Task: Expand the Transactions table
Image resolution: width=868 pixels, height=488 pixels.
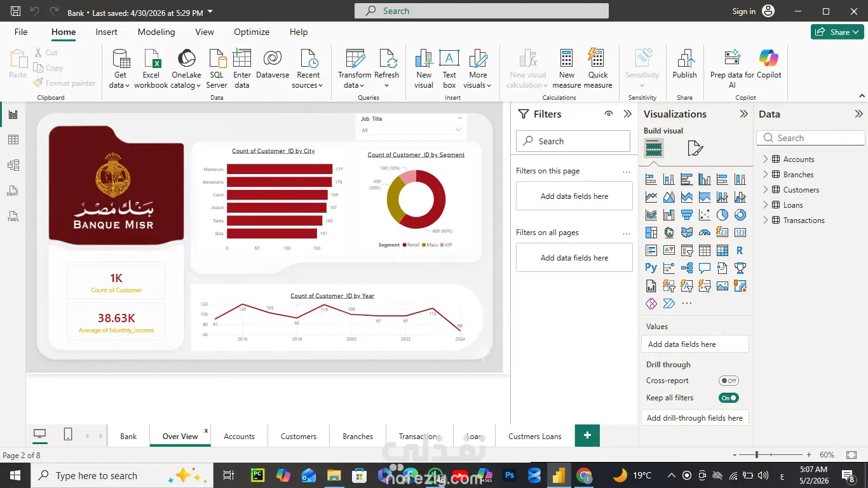Action: tap(765, 220)
